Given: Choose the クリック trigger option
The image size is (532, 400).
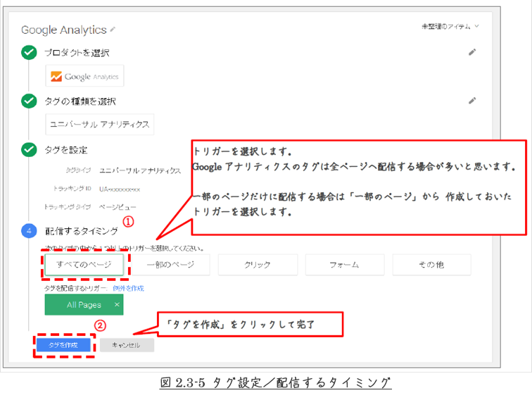Looking at the screenshot, I should pos(258,265).
